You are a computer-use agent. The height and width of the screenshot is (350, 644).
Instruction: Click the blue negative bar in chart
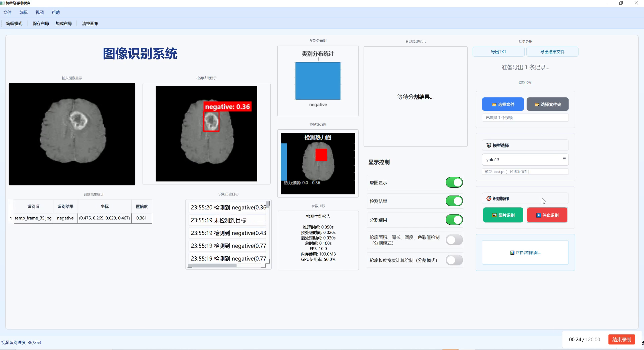point(318,81)
